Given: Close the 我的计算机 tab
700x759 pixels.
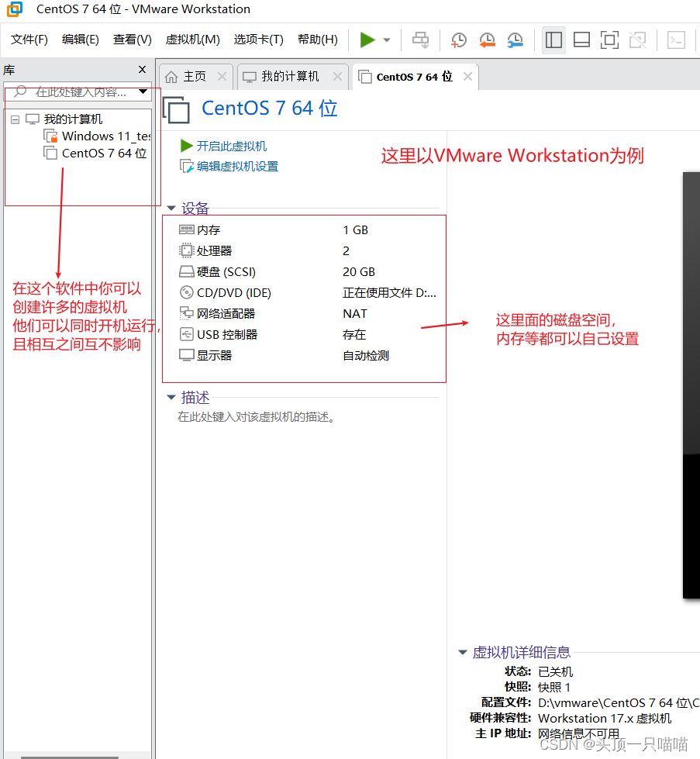Looking at the screenshot, I should [337, 77].
